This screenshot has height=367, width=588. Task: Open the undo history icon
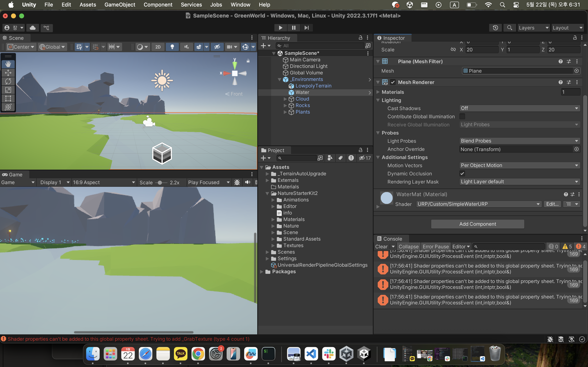tap(495, 28)
